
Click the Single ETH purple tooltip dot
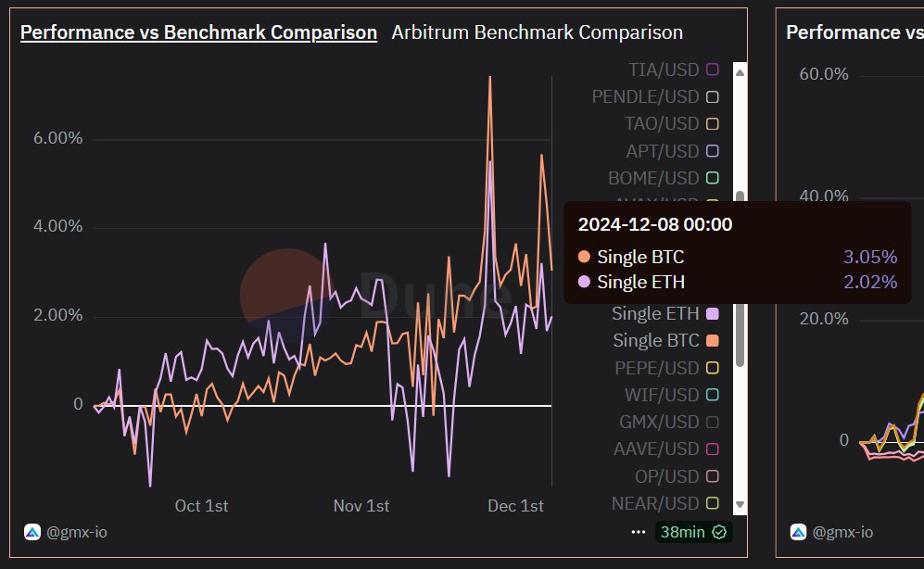(x=584, y=282)
